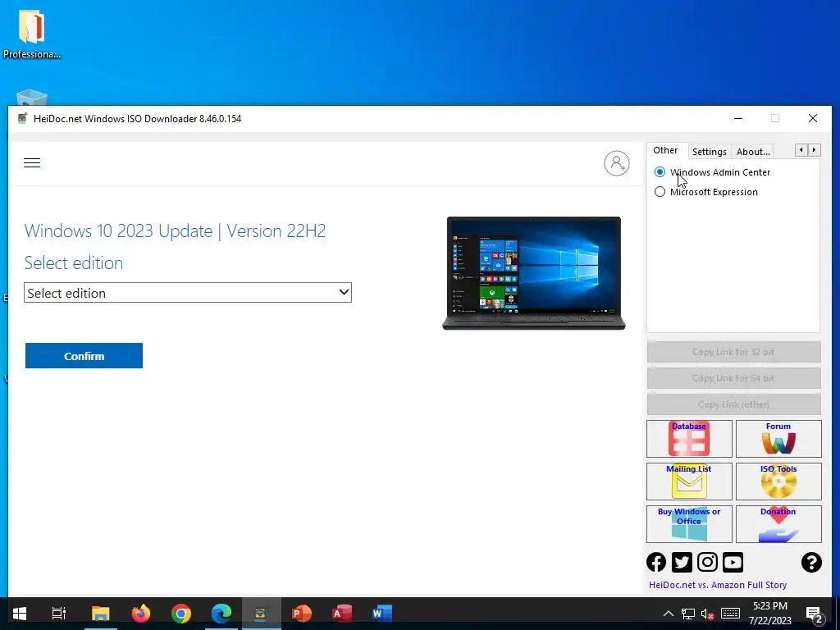Click the app icon in the HeiDoc title bar
This screenshot has width=840, height=630.
click(22, 118)
